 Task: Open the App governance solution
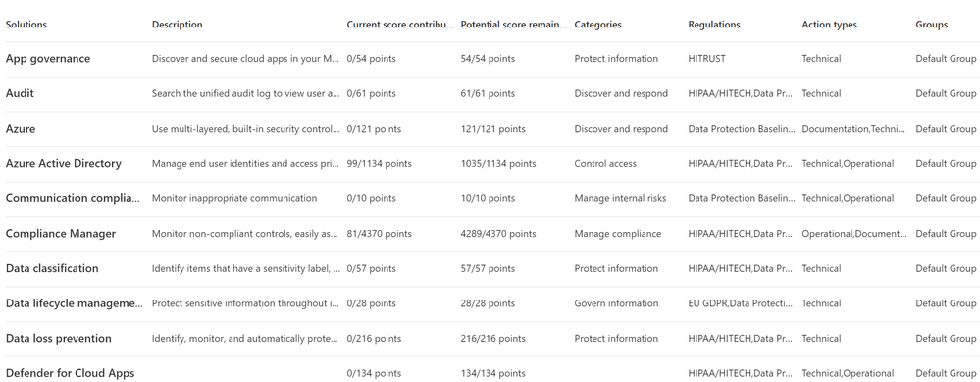(x=47, y=59)
